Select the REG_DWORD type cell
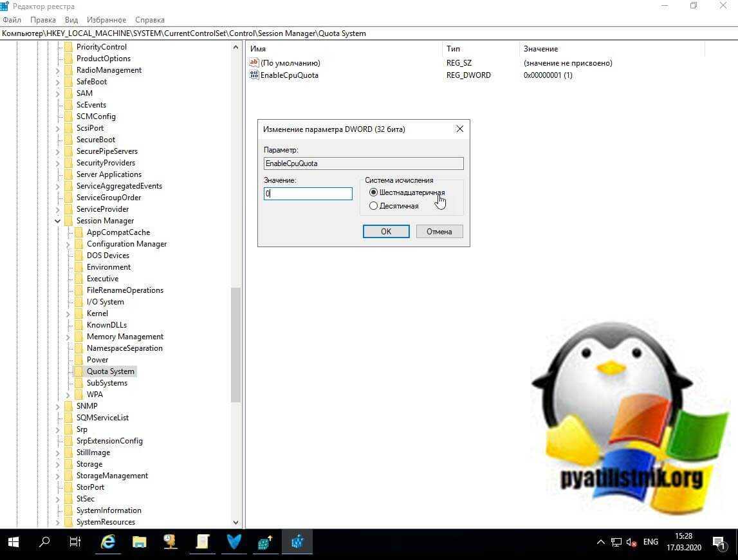The height and width of the screenshot is (560, 738). pyautogui.click(x=468, y=75)
